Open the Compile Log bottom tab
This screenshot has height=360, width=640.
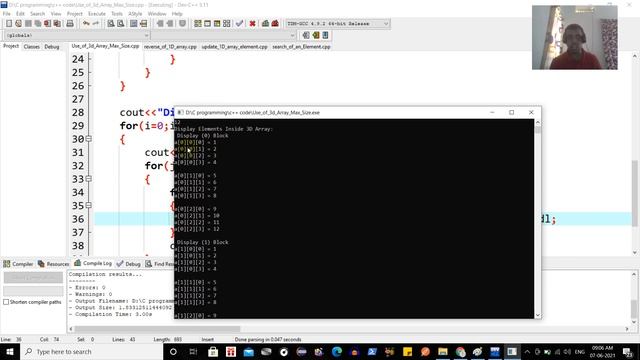(93, 263)
